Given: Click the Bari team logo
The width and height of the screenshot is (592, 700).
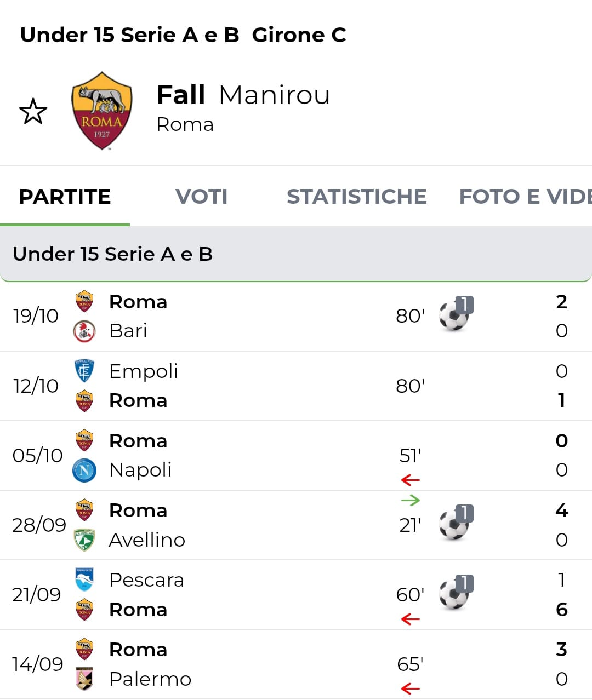Looking at the screenshot, I should [84, 331].
